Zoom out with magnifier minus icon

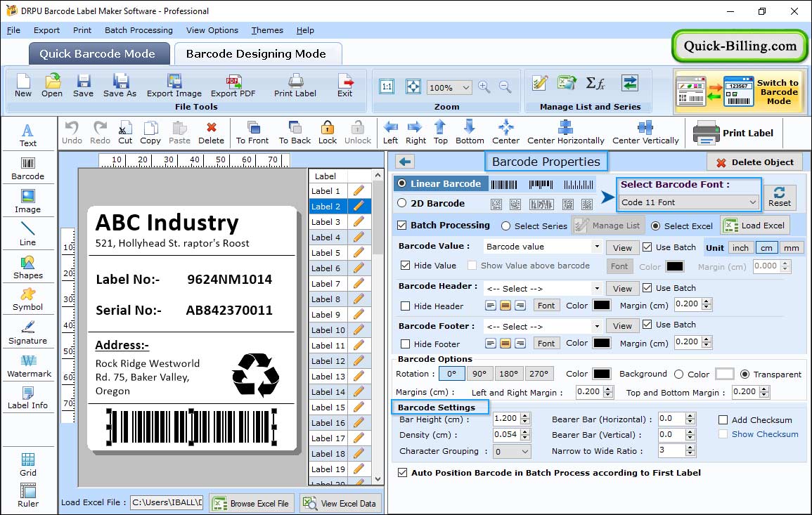505,87
